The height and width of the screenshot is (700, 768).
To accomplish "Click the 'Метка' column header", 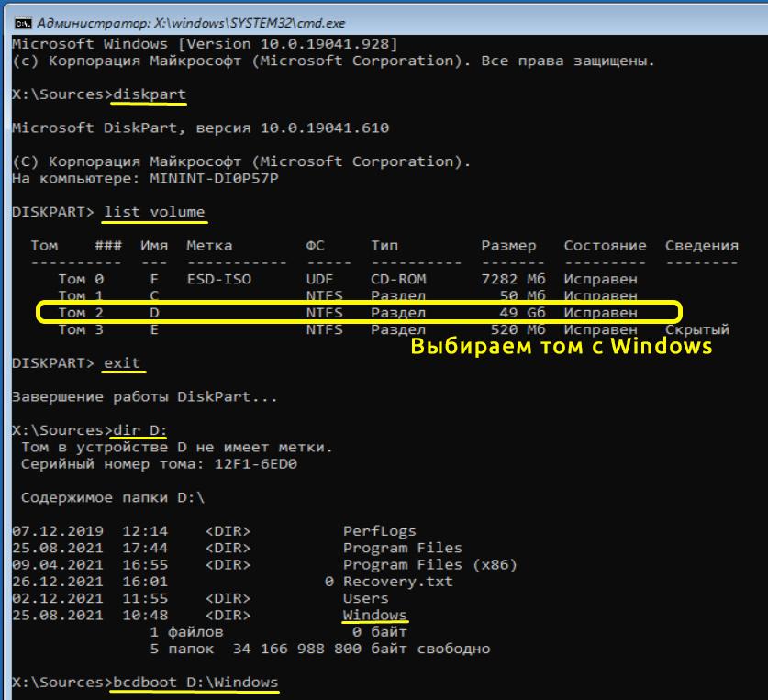I will [x=209, y=246].
